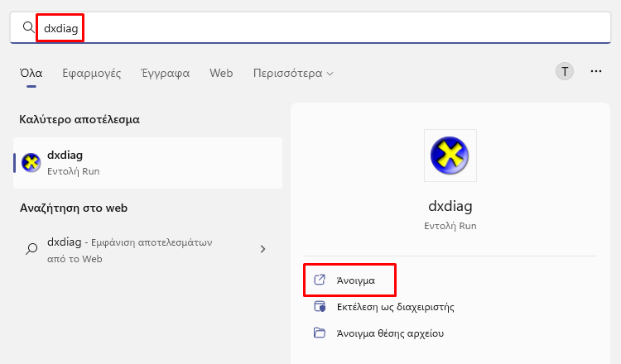Click the web search magnifier icon beside dxdiag
This screenshot has height=364, width=621.
click(x=31, y=249)
